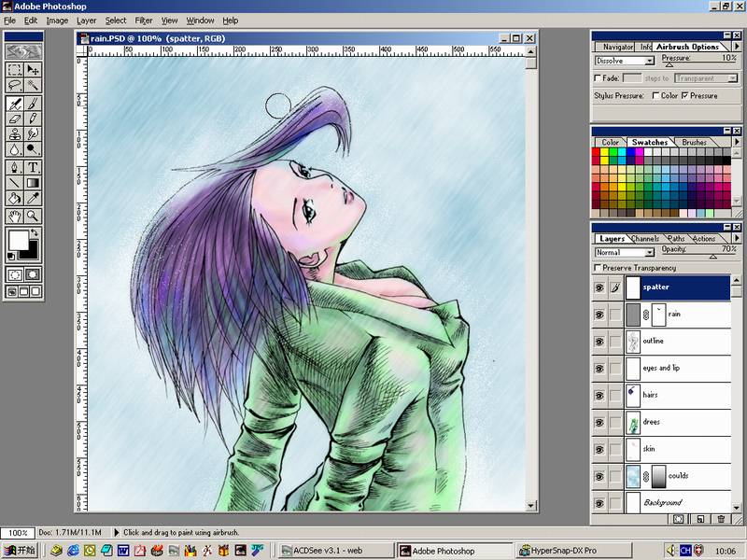The image size is (747, 560).
Task: Switch to ACDSee v3.1 taskbar window
Action: (x=335, y=551)
